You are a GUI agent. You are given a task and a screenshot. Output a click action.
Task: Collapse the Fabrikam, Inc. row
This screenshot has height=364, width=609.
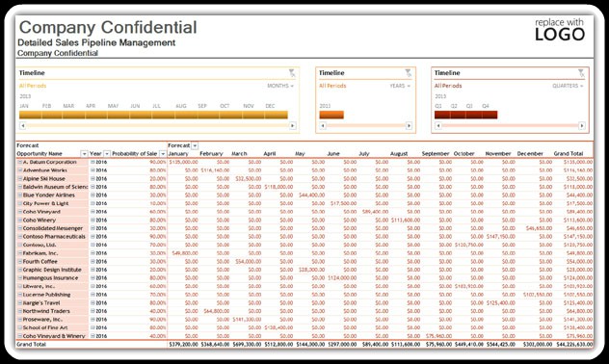pyautogui.click(x=20, y=253)
